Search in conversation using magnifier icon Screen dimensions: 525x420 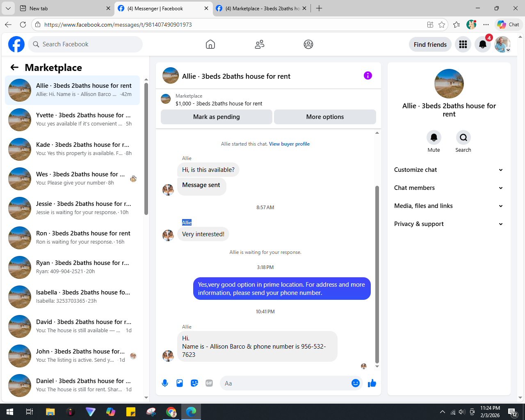[463, 137]
